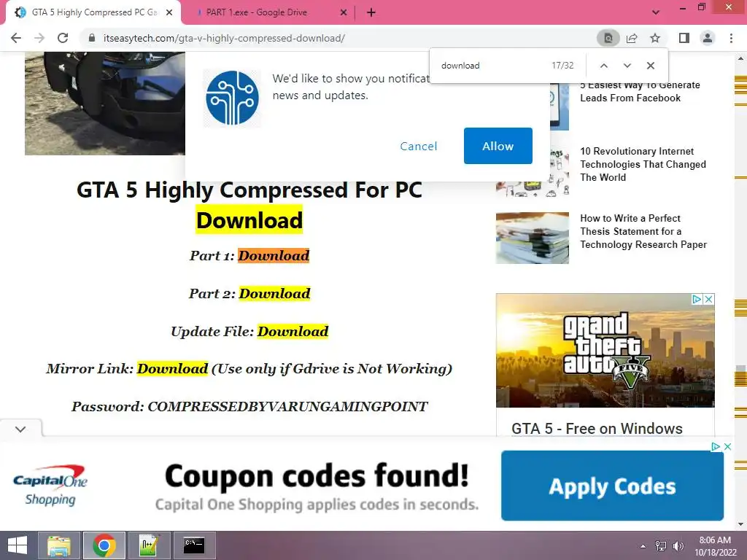Share this page via share icon
Image resolution: width=747 pixels, height=560 pixels.
coord(632,38)
